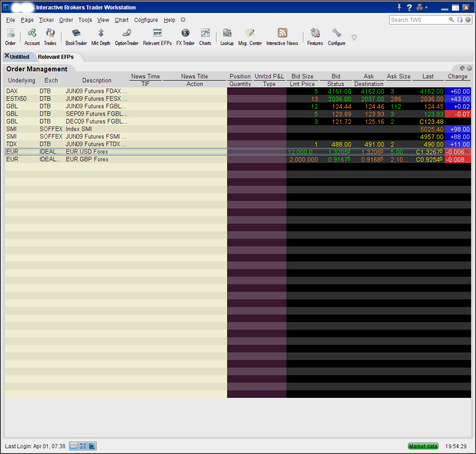The image size is (476, 454).
Task: Click the blue H icon in status bar
Action: coord(92,446)
